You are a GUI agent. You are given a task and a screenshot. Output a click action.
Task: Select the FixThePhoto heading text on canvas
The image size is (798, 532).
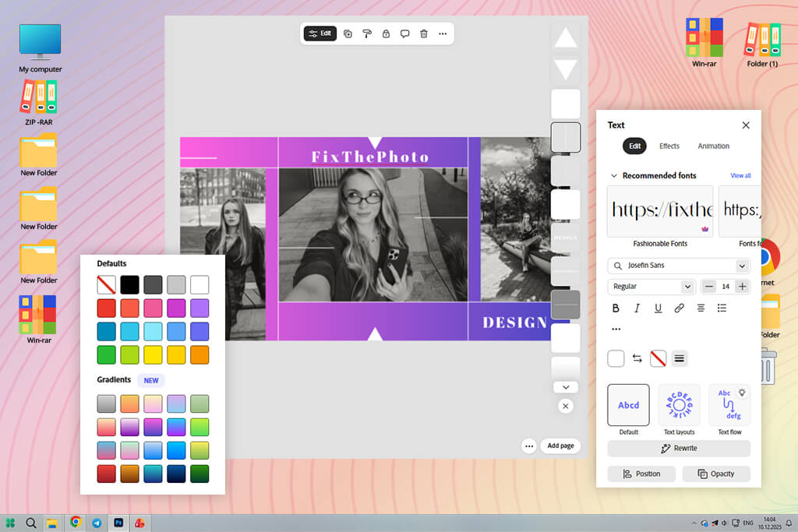tap(370, 157)
